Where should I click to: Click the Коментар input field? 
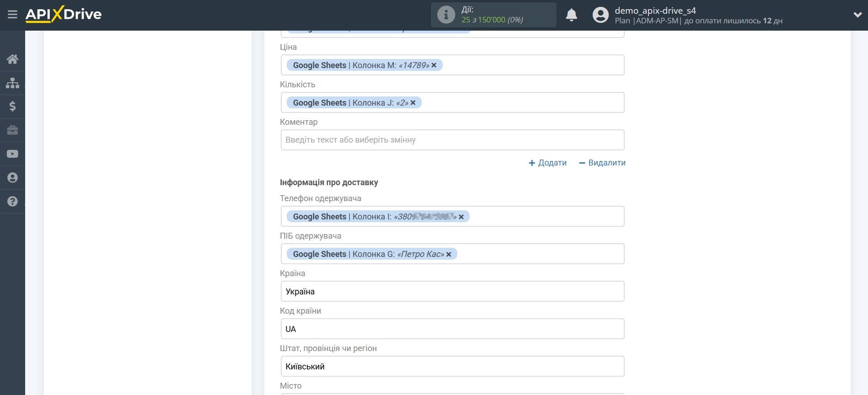[x=452, y=140]
